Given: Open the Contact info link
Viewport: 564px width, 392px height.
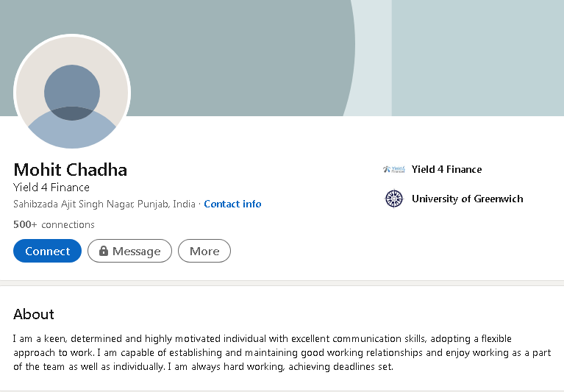Looking at the screenshot, I should pyautogui.click(x=232, y=204).
